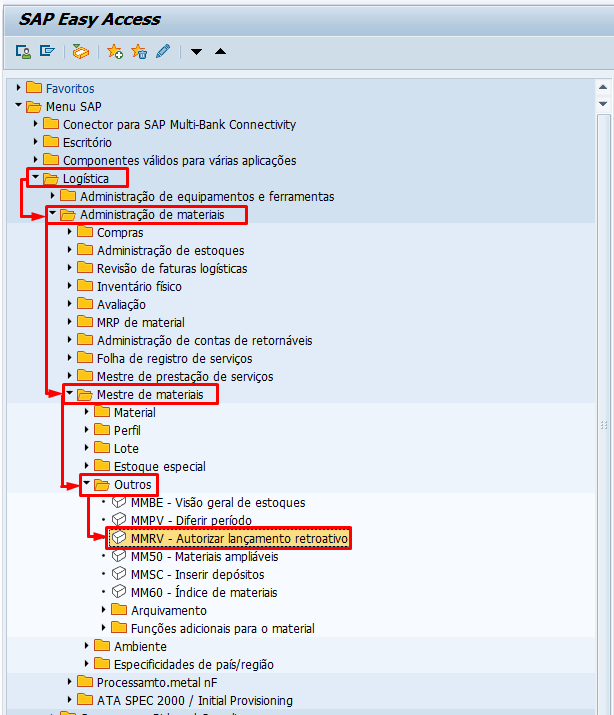614x715 pixels.
Task: Open MMPV - Diferir período transaction
Action: tap(190, 520)
